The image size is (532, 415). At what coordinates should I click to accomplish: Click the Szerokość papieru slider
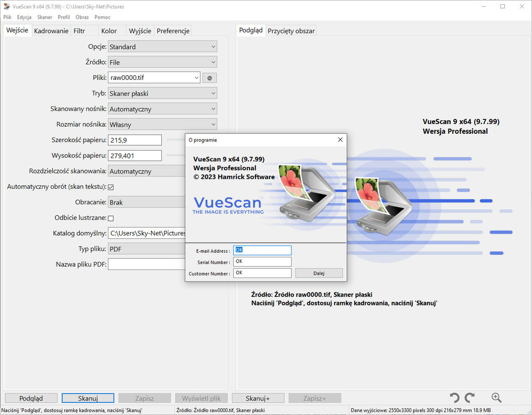point(176,140)
